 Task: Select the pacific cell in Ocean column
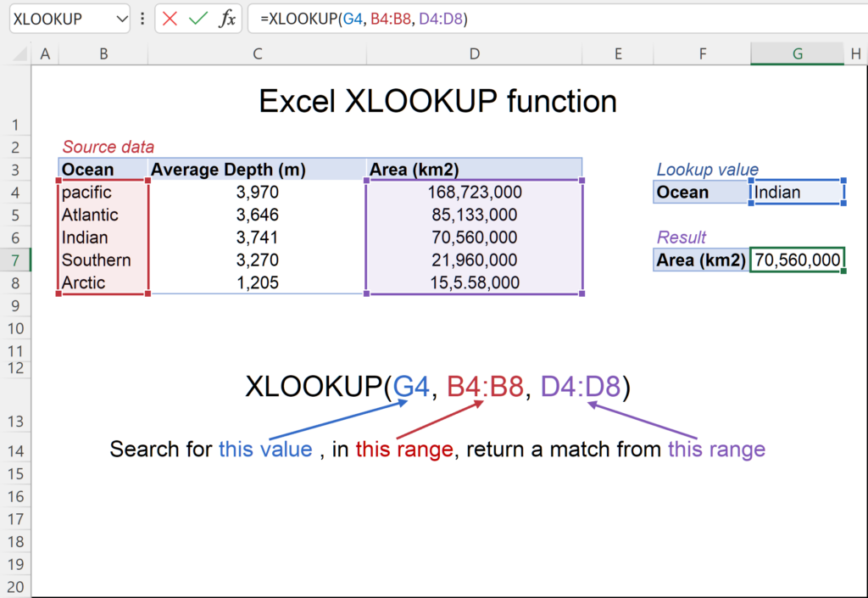103,193
